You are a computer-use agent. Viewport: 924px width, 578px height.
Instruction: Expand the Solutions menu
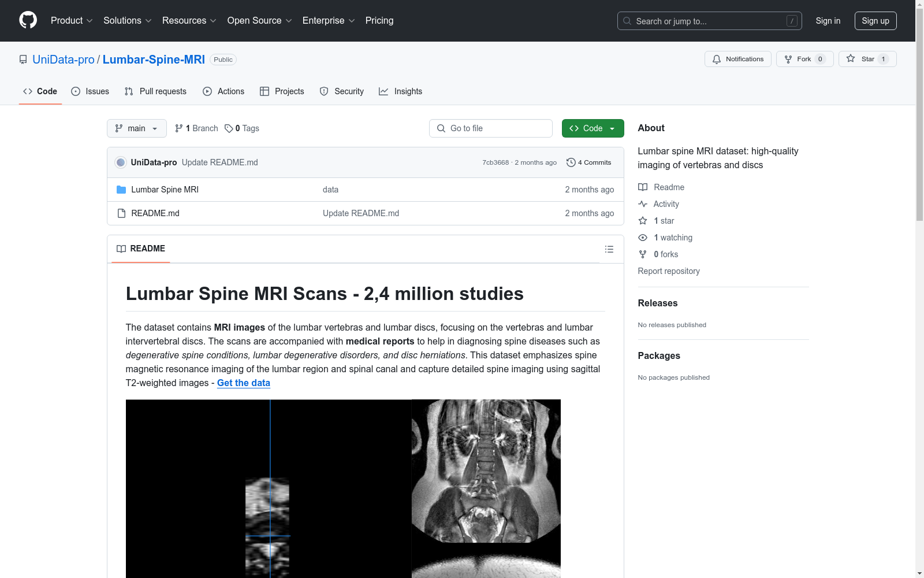(128, 20)
